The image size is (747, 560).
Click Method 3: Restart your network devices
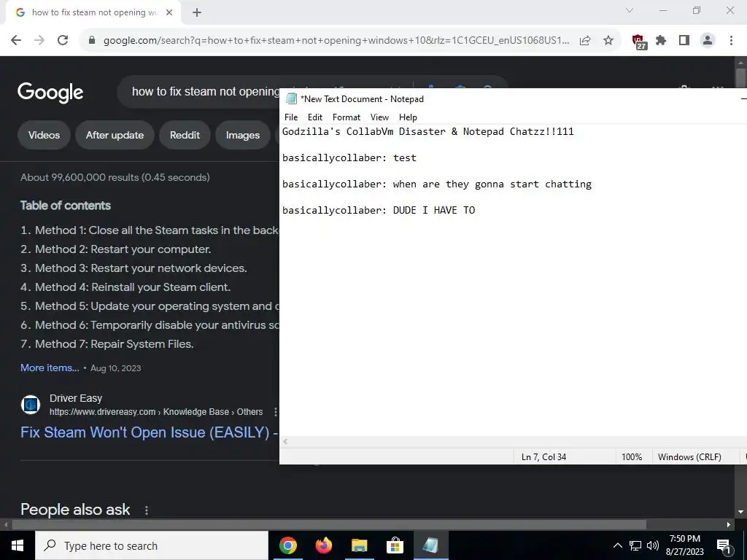[x=141, y=268]
